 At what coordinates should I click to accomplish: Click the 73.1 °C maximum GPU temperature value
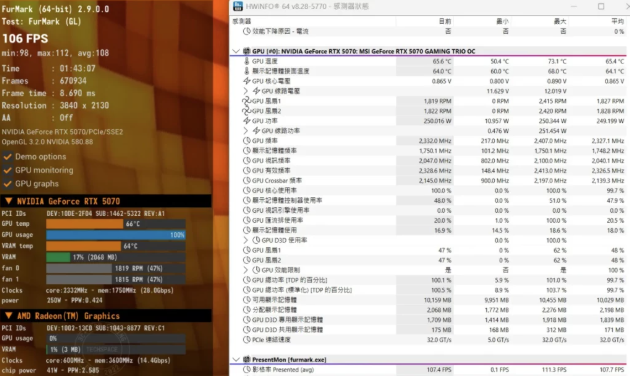[x=557, y=61]
